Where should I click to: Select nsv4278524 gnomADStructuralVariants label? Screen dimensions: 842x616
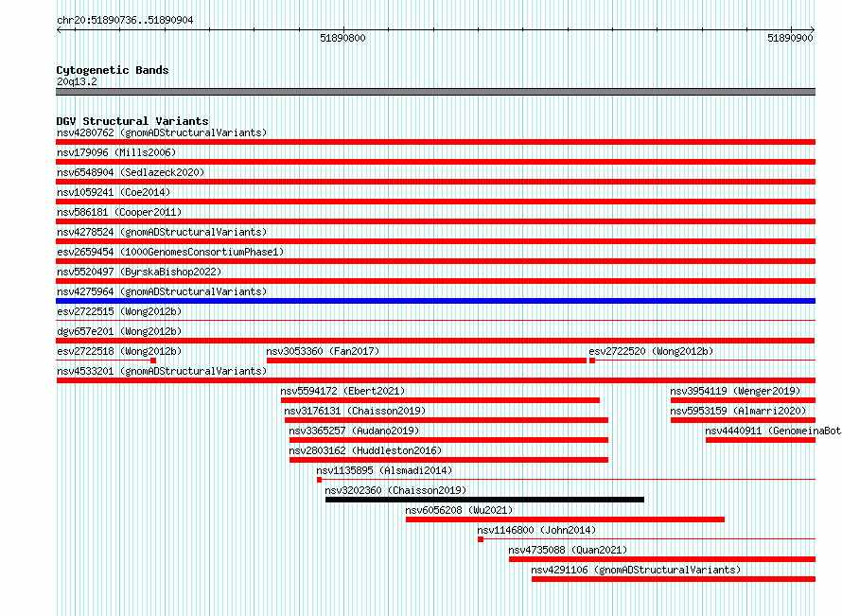[162, 232]
